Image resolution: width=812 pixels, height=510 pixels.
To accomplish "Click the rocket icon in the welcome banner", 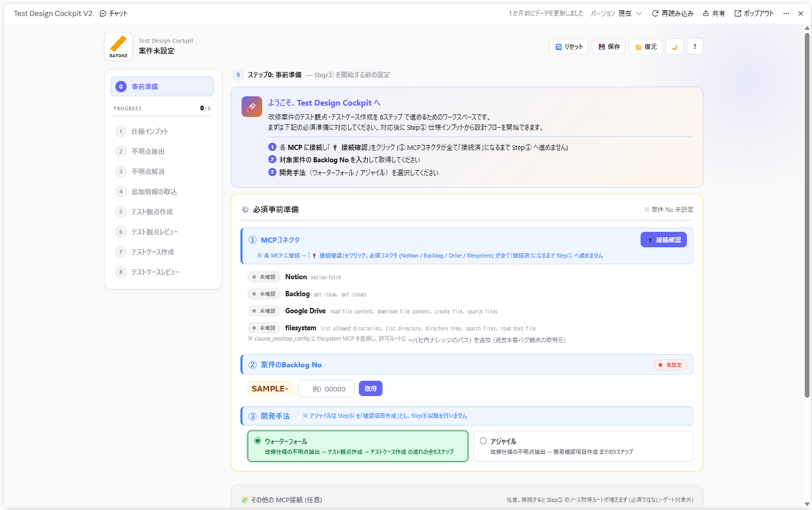I will pos(252,107).
